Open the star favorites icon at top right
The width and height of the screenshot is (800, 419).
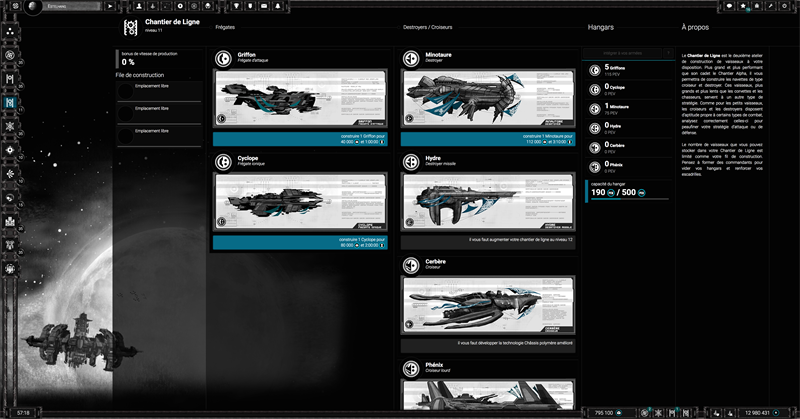(x=745, y=6)
